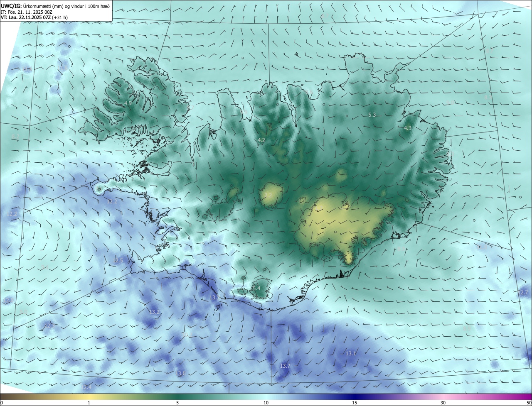532x406 pixels.
Task: Click the 13.1 value on the map
Action: coord(351,353)
